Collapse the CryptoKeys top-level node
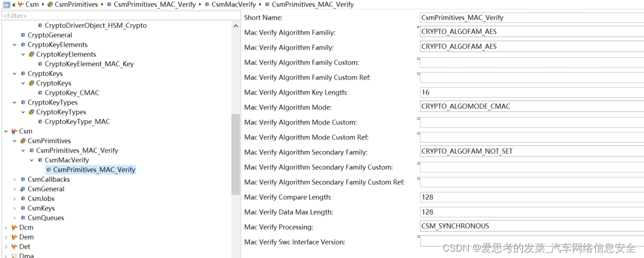Screen dimensions: 644x258 pos(14,74)
